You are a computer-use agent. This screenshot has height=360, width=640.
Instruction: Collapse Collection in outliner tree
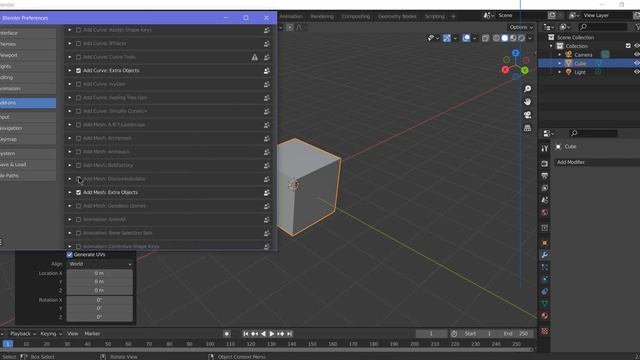click(551, 46)
